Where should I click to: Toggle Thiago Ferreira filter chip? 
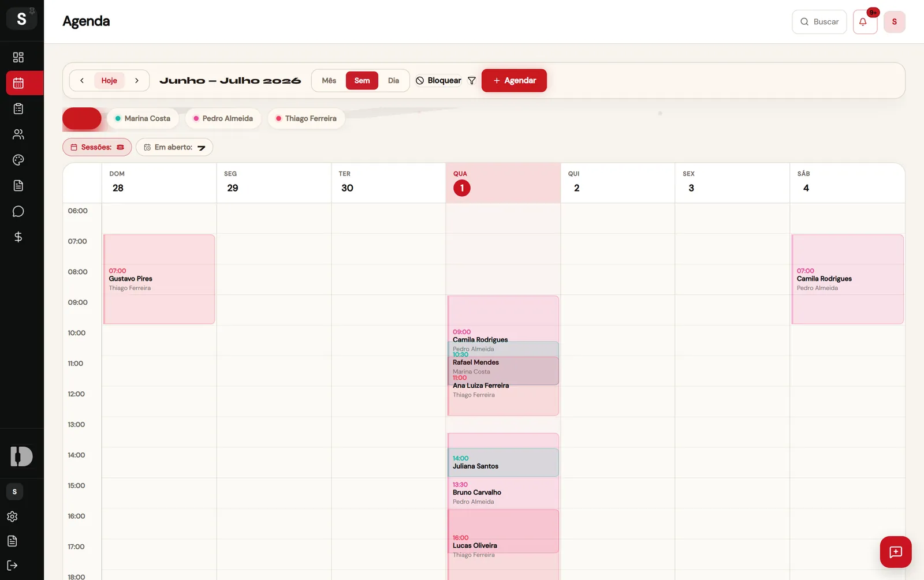(x=306, y=118)
